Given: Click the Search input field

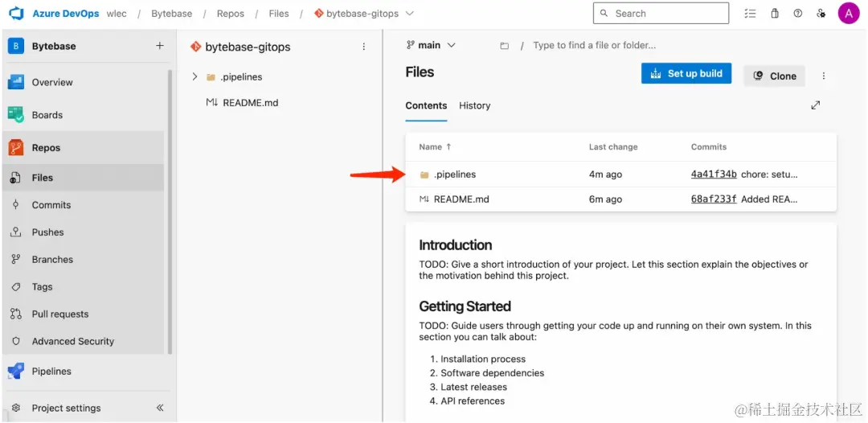Looking at the screenshot, I should click(661, 14).
